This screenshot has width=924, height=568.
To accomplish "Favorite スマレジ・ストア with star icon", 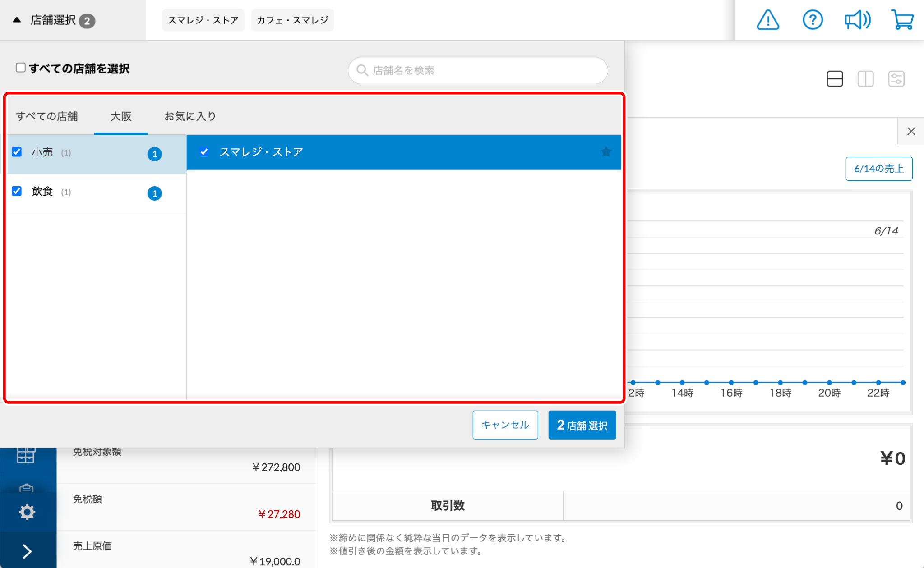I will click(606, 152).
